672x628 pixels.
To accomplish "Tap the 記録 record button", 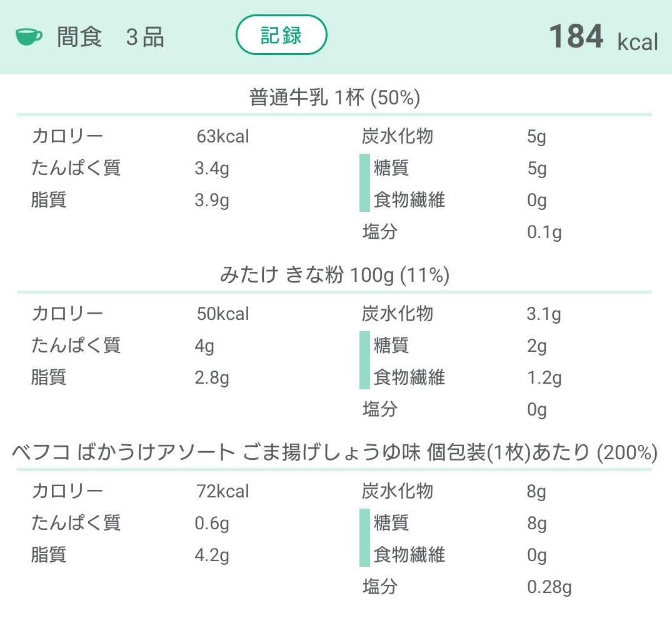I will tap(281, 35).
